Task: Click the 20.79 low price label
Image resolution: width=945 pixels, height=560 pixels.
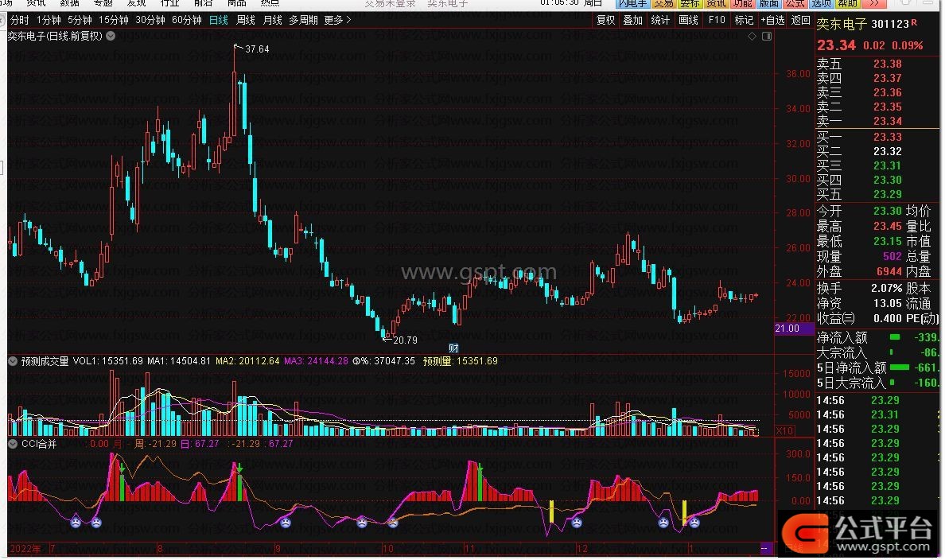Action: (405, 340)
